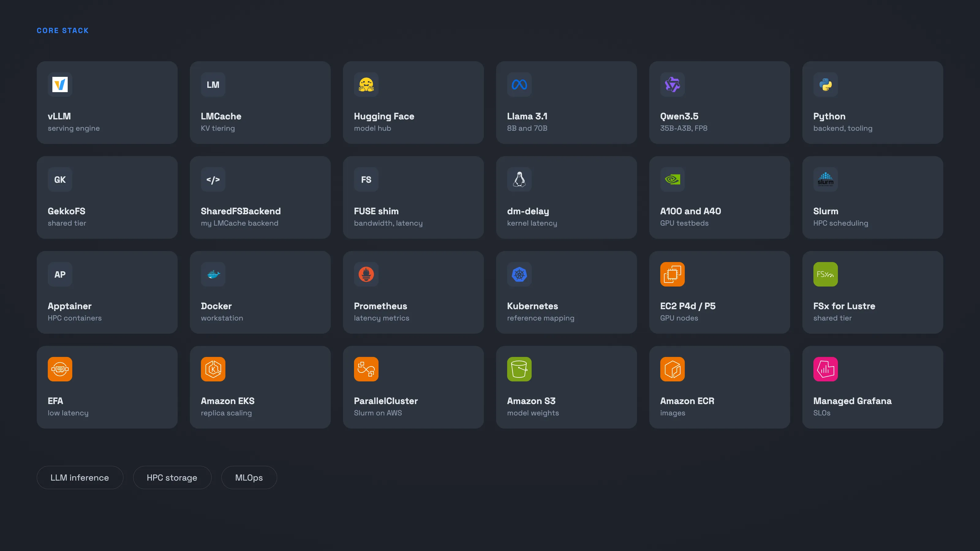Click the GekkoFS title text
This screenshot has height=551, width=980.
66,212
